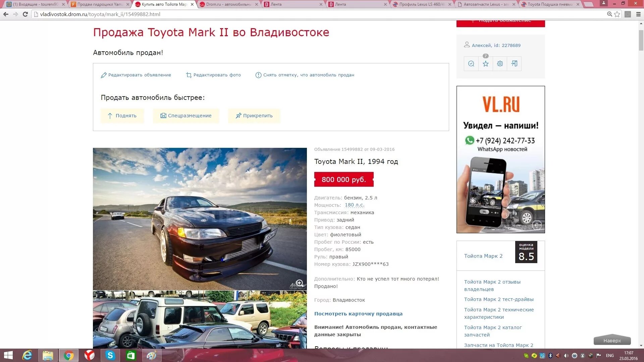
Task: Go back to the previous page
Action: tap(6, 14)
